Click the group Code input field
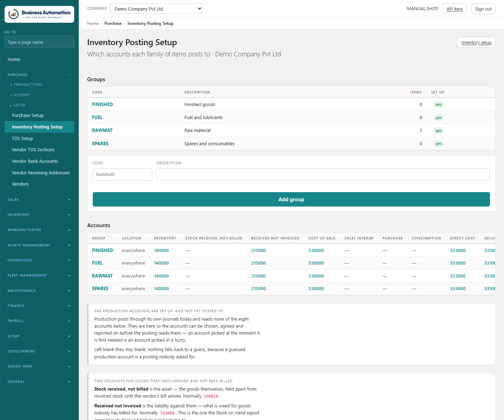The image size is (504, 420). (x=122, y=175)
